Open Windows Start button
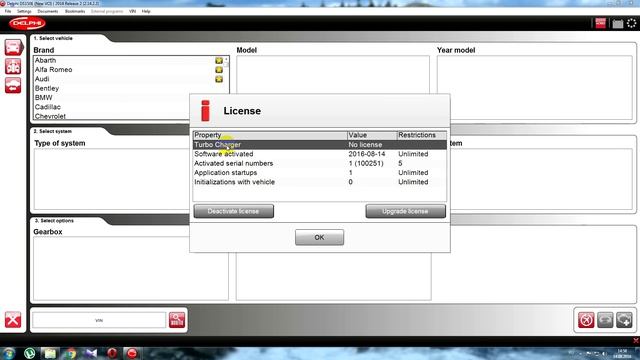640x360 pixels. click(x=9, y=353)
